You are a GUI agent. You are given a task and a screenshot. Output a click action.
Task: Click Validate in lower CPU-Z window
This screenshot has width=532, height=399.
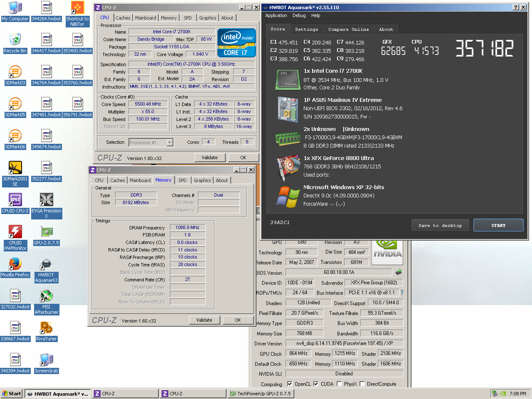pos(204,320)
